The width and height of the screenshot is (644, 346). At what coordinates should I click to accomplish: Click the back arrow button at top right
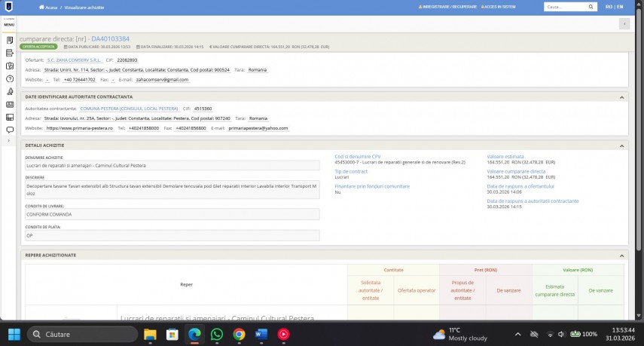tap(624, 23)
